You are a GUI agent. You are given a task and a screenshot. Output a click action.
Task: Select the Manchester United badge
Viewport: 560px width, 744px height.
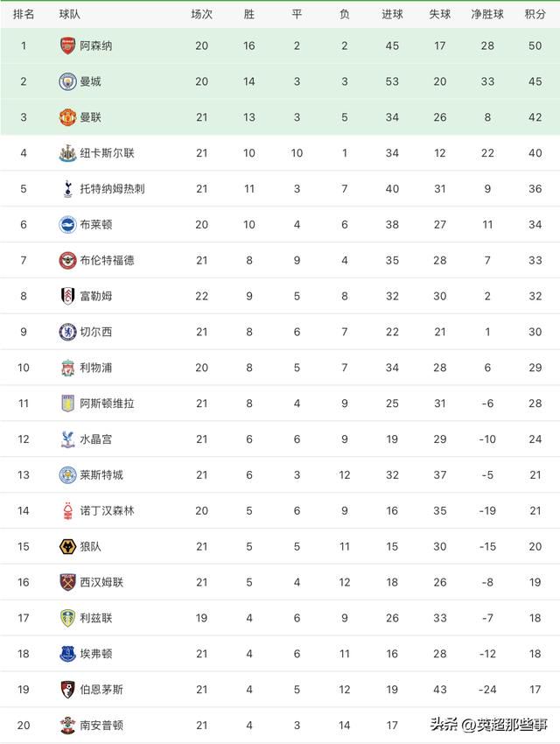click(67, 117)
